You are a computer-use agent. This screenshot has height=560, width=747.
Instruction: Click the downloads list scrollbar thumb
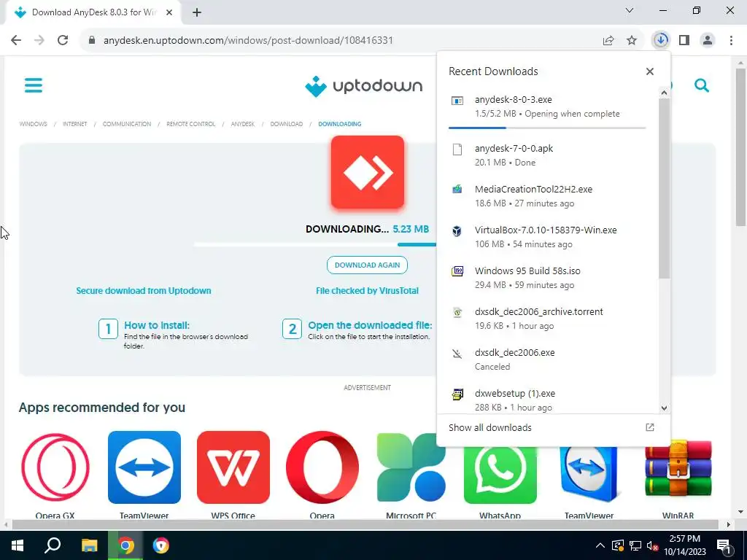[x=664, y=189]
